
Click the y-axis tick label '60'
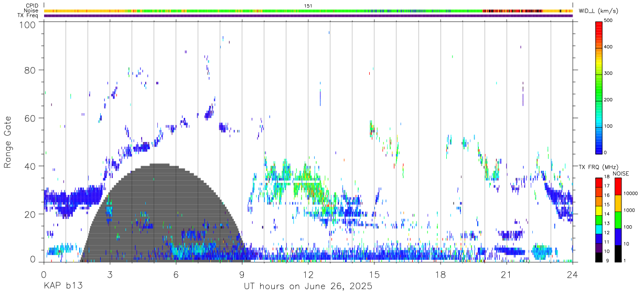point(30,118)
